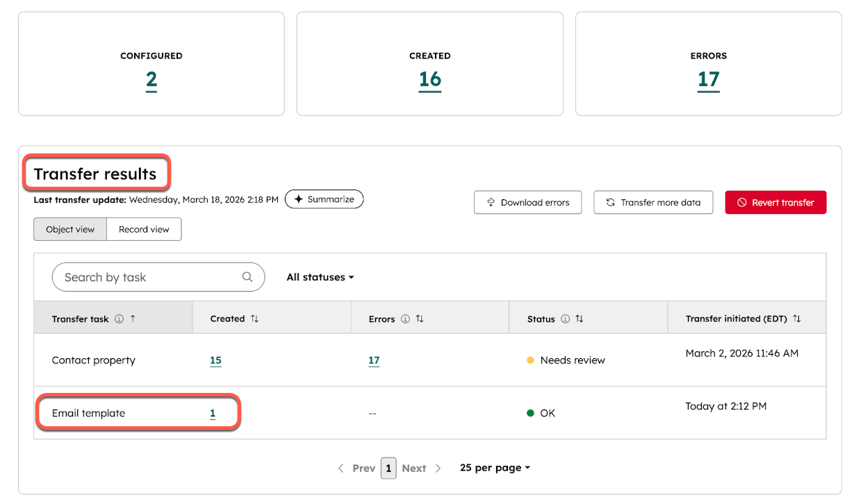Open the All statuses filter dropdown
Viewport: 863px width, 504px height.
coord(320,277)
